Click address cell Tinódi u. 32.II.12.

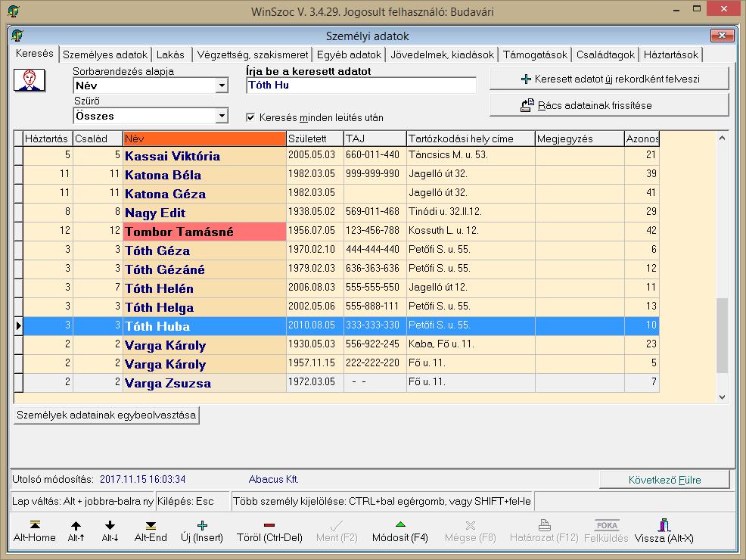tap(471, 212)
